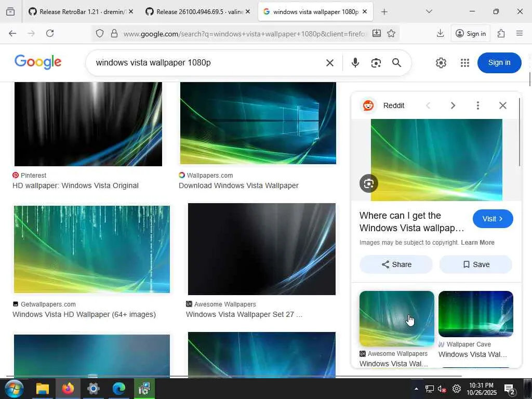
Task: Bookmark this page with the star icon
Action: pyautogui.click(x=391, y=33)
